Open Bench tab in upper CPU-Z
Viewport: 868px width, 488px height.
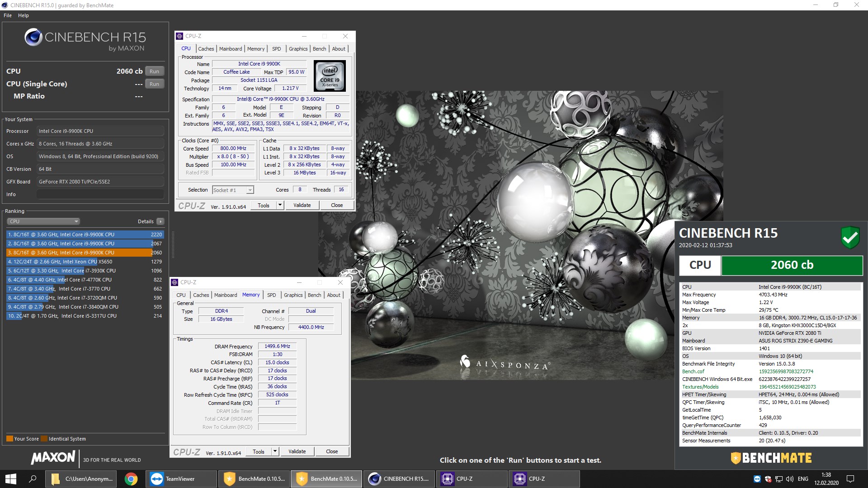[x=320, y=49]
